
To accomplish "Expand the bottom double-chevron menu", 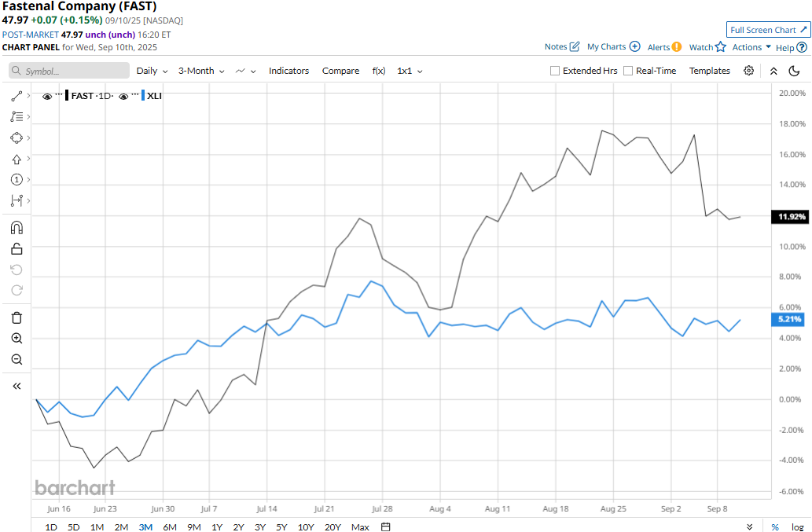I will [749, 526].
